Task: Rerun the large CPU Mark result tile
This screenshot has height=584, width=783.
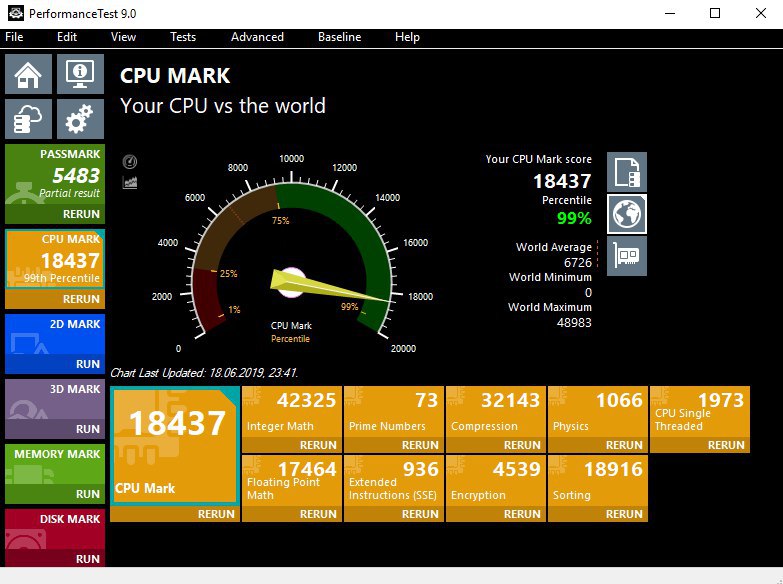Action: click(175, 514)
